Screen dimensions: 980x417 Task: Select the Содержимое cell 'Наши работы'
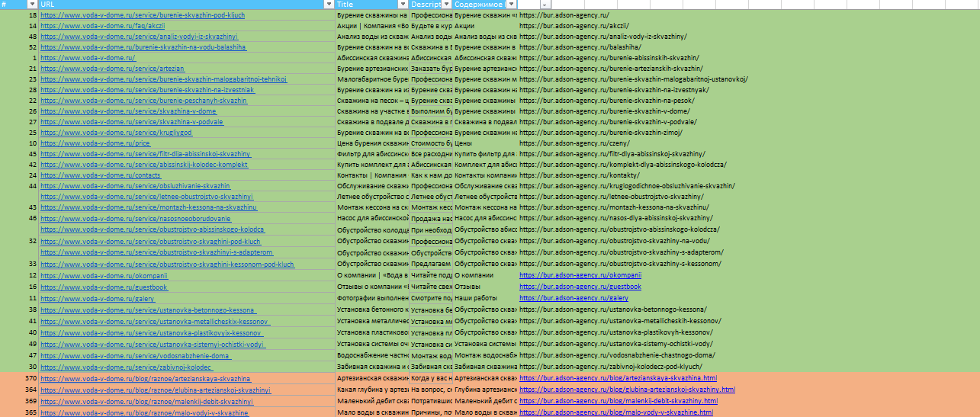click(485, 298)
